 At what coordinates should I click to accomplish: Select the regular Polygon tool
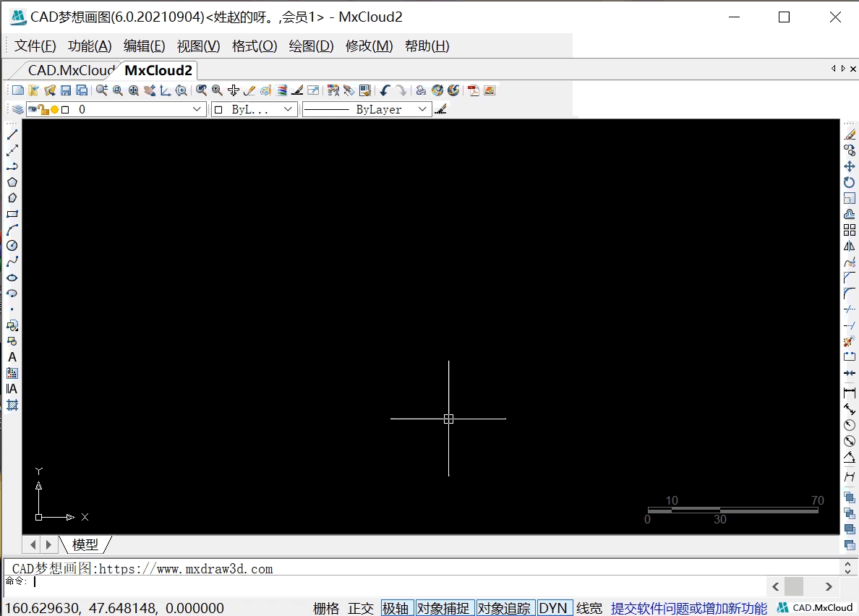(x=12, y=181)
